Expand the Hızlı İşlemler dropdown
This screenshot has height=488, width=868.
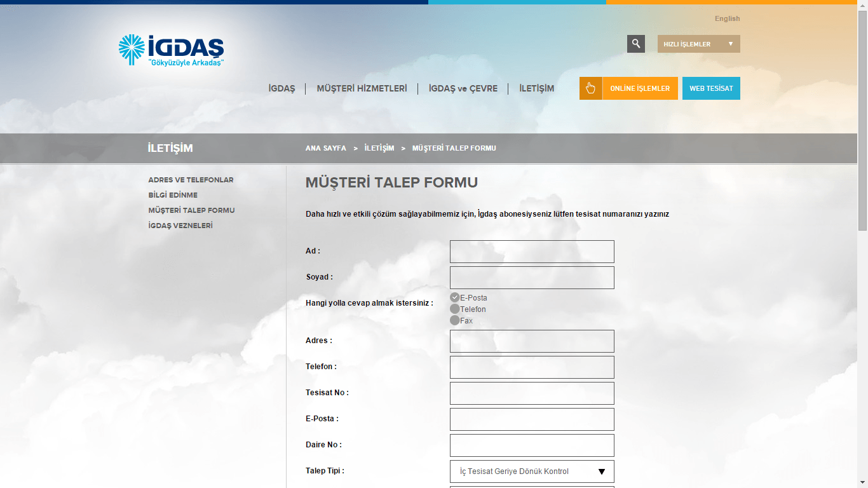coord(699,44)
